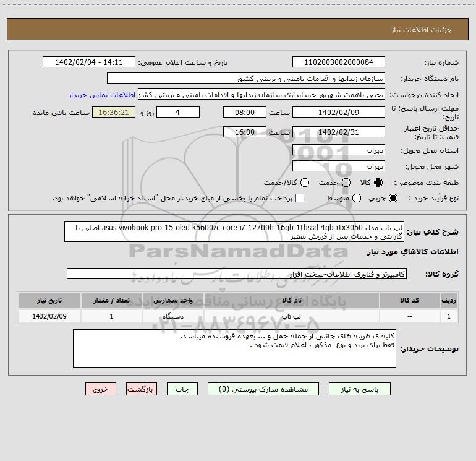Click the چاپ print button
476x461 pixels.
point(182,389)
